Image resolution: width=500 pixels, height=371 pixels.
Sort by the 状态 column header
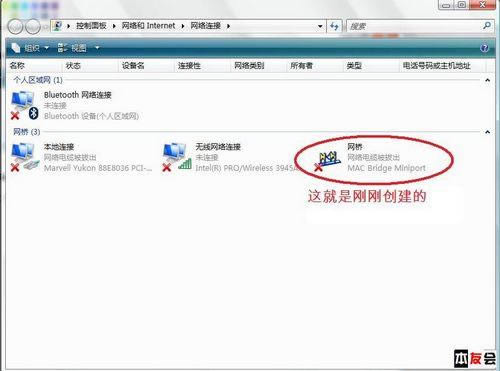click(90, 66)
